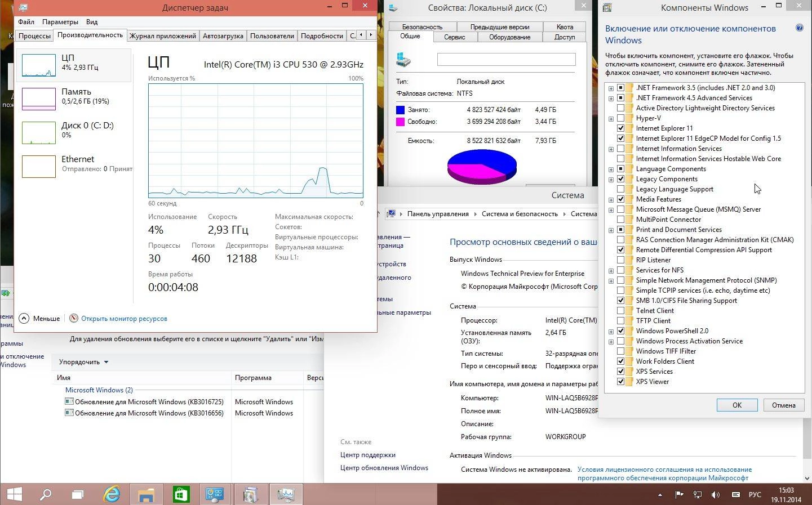
Task: Expand .NET Framework 3.5 tree node
Action: pyautogui.click(x=611, y=88)
